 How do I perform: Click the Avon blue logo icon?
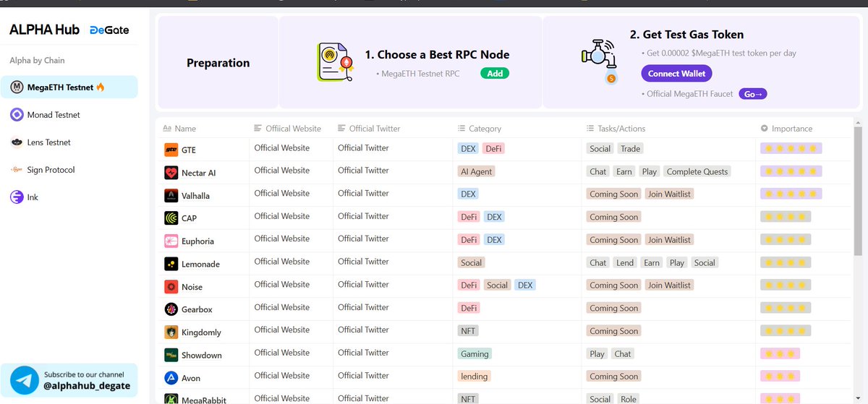tap(171, 378)
